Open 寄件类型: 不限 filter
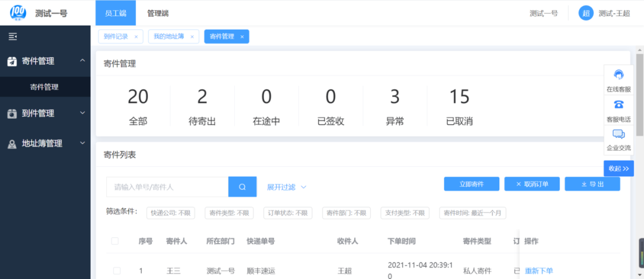This screenshot has width=644, height=279. (x=229, y=213)
